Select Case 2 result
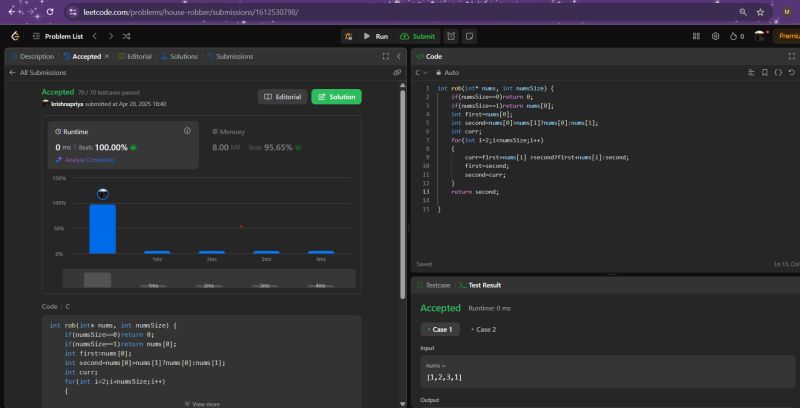 [x=484, y=329]
